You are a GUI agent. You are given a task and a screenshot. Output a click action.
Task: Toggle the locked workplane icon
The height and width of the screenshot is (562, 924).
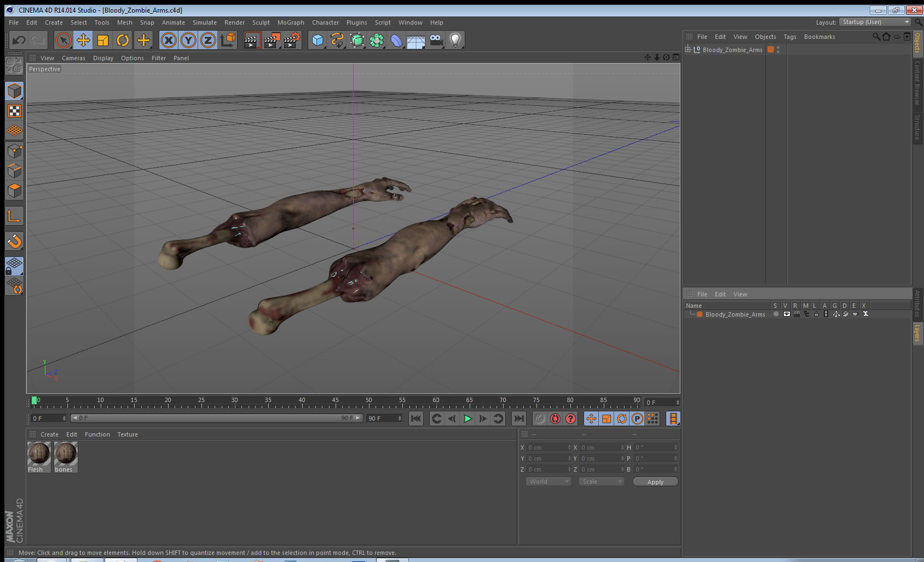14,266
